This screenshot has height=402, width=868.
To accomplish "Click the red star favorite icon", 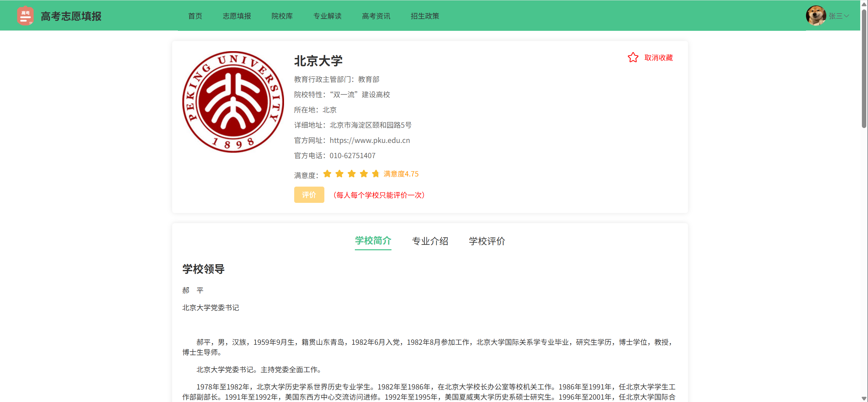I will pos(632,58).
